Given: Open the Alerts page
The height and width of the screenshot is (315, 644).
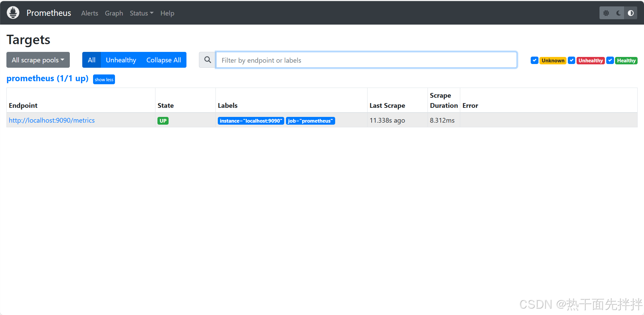Looking at the screenshot, I should [x=90, y=13].
